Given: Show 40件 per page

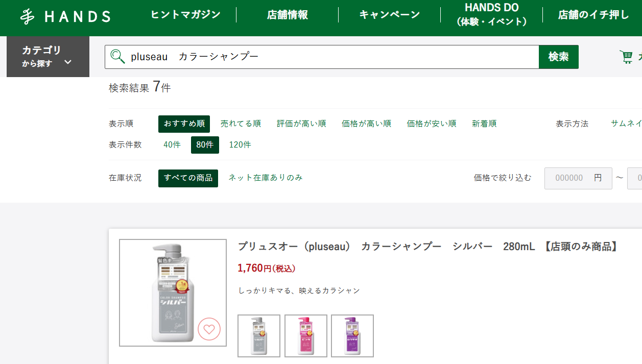Looking at the screenshot, I should point(172,144).
